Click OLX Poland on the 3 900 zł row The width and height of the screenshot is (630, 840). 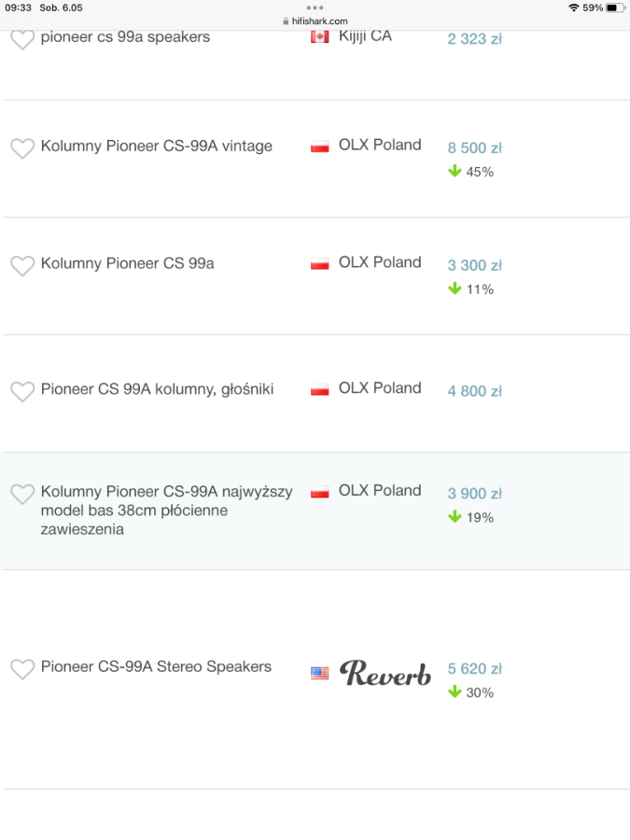[x=380, y=490]
